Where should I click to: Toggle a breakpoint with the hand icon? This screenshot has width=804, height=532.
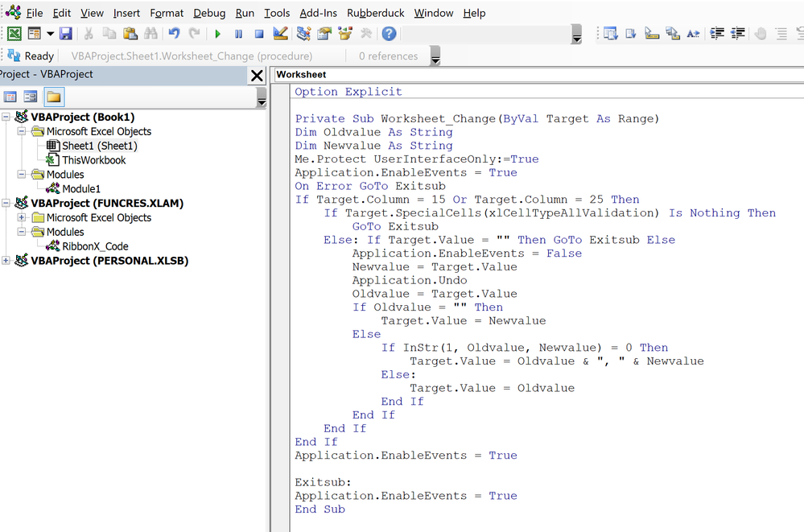point(759,33)
